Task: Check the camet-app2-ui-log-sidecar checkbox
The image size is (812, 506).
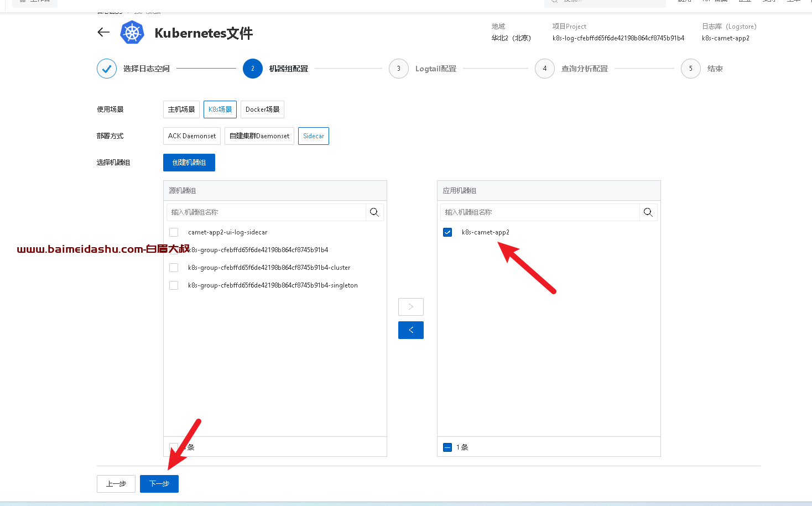Action: pyautogui.click(x=174, y=232)
